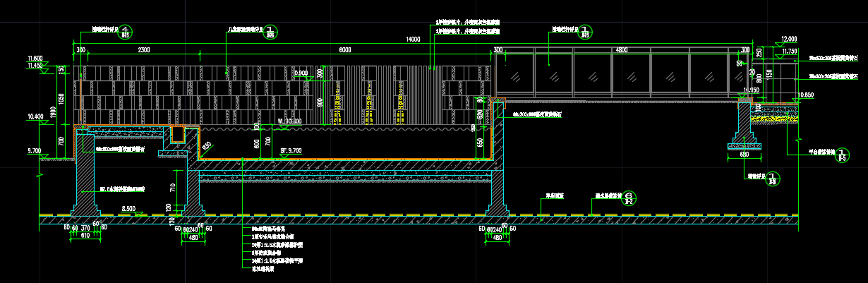Select the 2300 dimension text
The image size is (868, 283).
[x=143, y=50]
